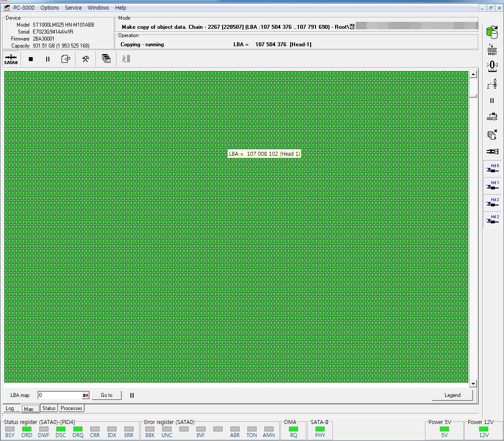The height and width of the screenshot is (441, 504).
Task: Click the Copying - running status text
Action: [142, 44]
